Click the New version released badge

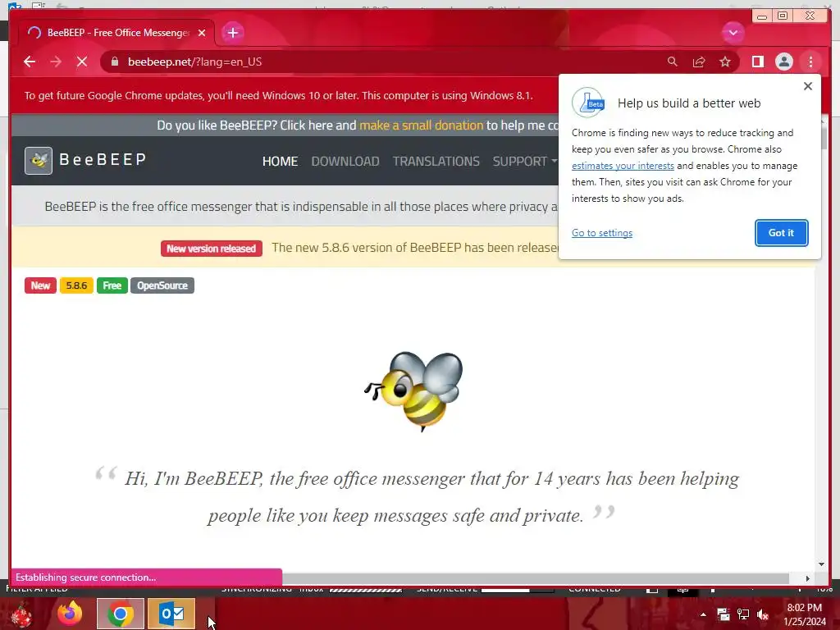(211, 249)
